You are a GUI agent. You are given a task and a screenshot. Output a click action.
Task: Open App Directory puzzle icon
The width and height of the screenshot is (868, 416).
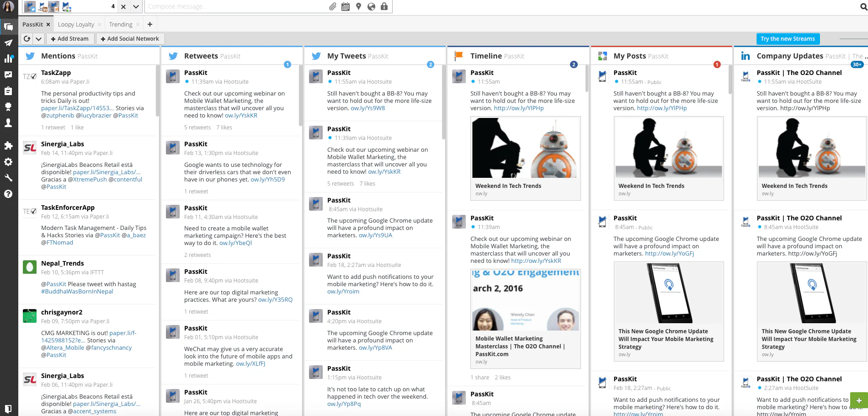click(x=8, y=146)
